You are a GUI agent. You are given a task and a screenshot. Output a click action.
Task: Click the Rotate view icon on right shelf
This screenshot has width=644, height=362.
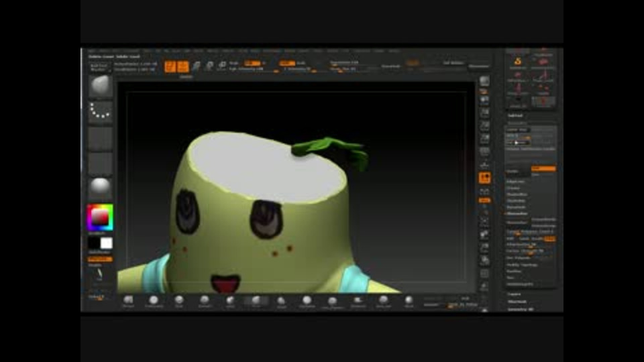pos(484,260)
